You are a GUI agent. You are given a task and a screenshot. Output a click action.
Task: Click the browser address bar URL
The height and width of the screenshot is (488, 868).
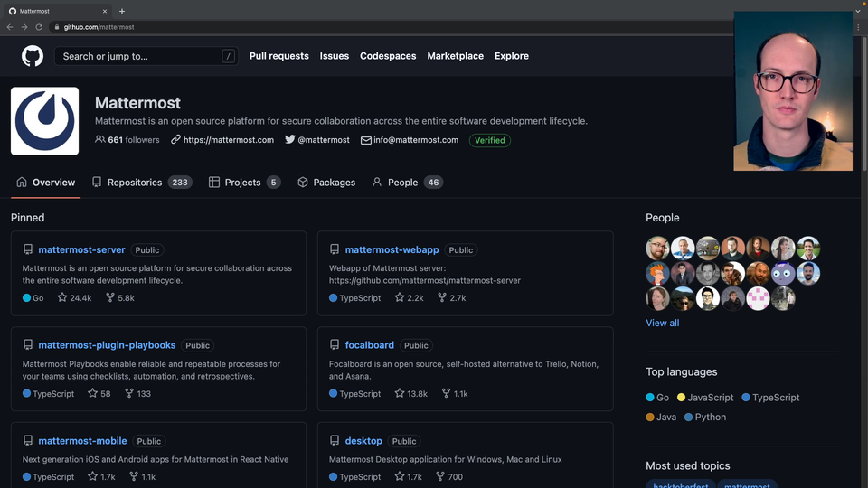coord(99,27)
